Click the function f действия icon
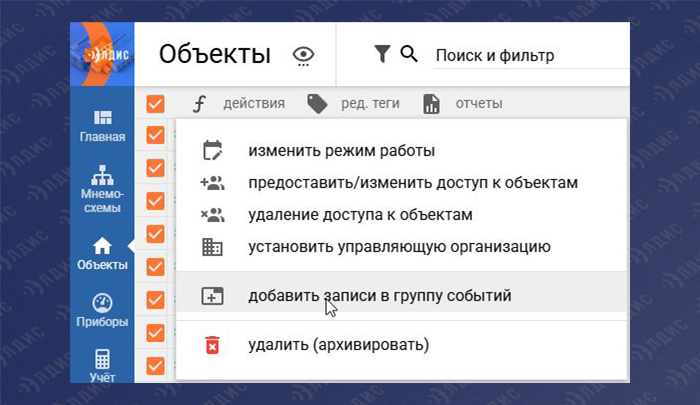The width and height of the screenshot is (700, 405). [199, 104]
